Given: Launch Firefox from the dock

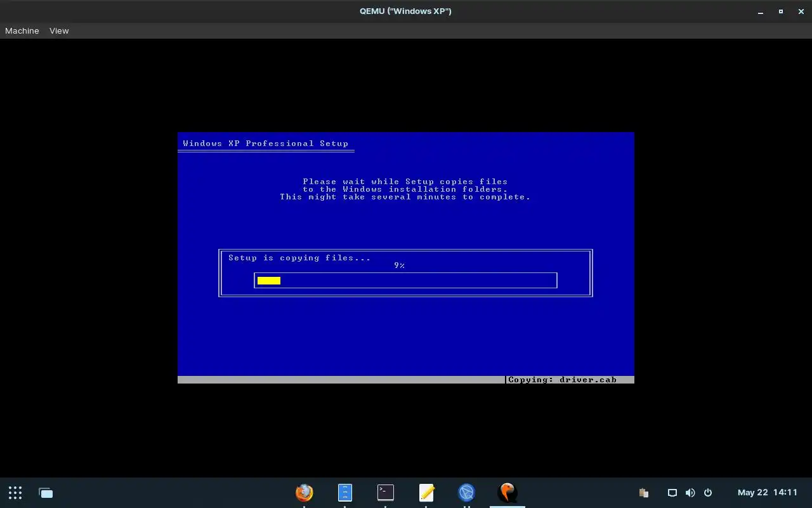Looking at the screenshot, I should pyautogui.click(x=304, y=493).
